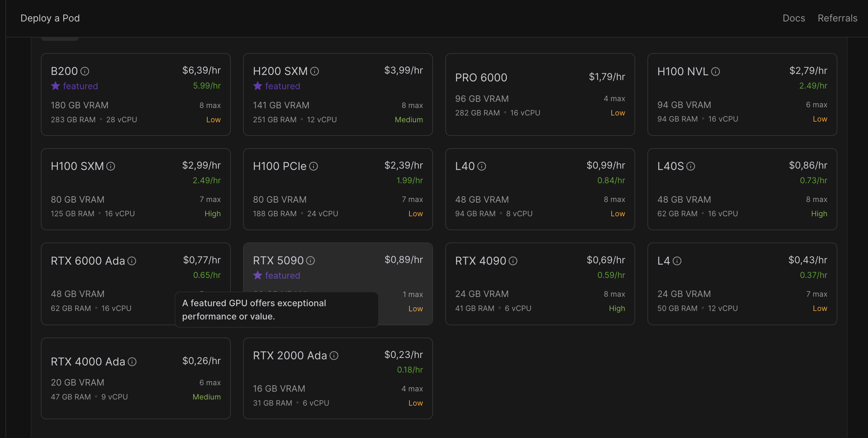Open info icon next to L40
868x438 pixels.
click(482, 166)
